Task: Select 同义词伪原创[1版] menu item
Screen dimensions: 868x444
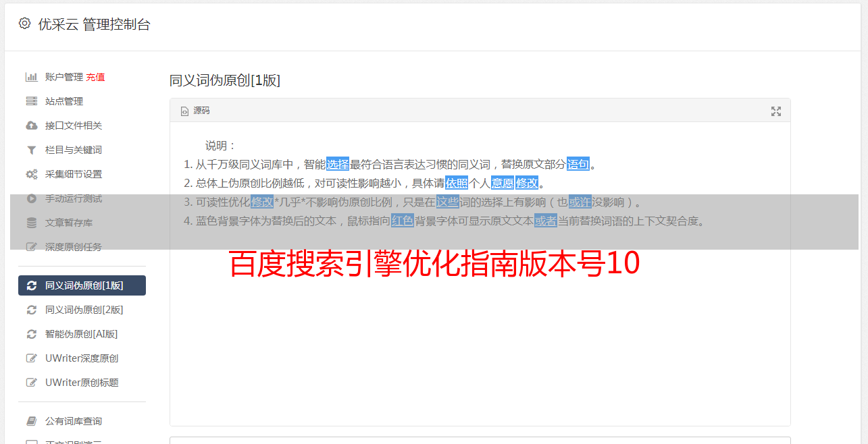Action: 82,285
